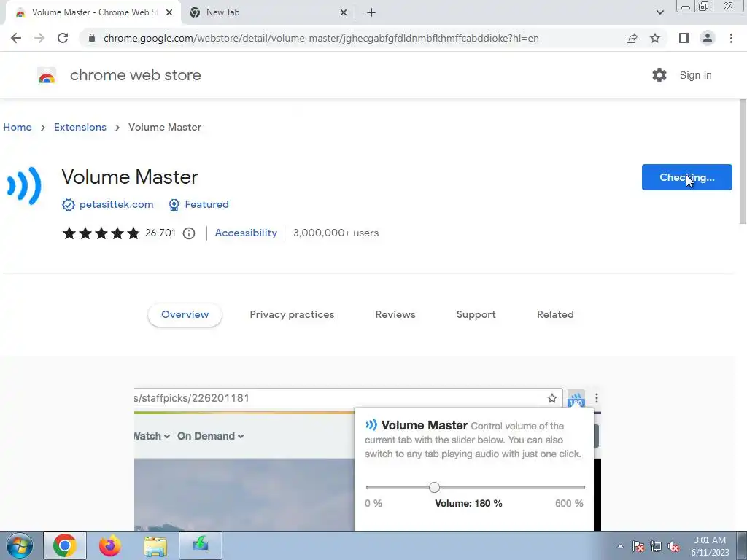Click the volume slider handle in the preview
This screenshot has height=560, width=747.
[434, 487]
